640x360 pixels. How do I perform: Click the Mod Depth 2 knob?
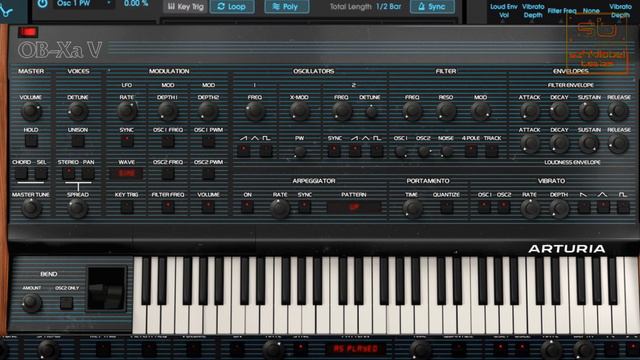[x=208, y=111]
